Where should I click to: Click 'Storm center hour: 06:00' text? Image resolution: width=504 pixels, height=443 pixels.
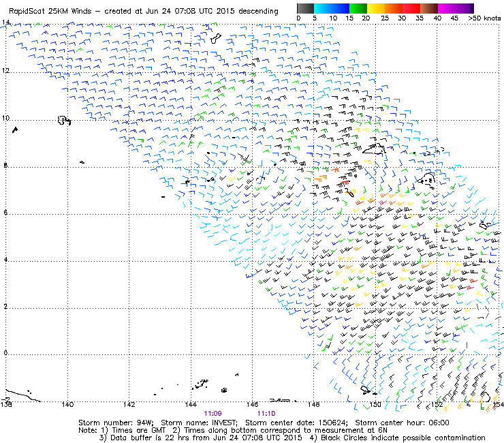tap(402, 423)
